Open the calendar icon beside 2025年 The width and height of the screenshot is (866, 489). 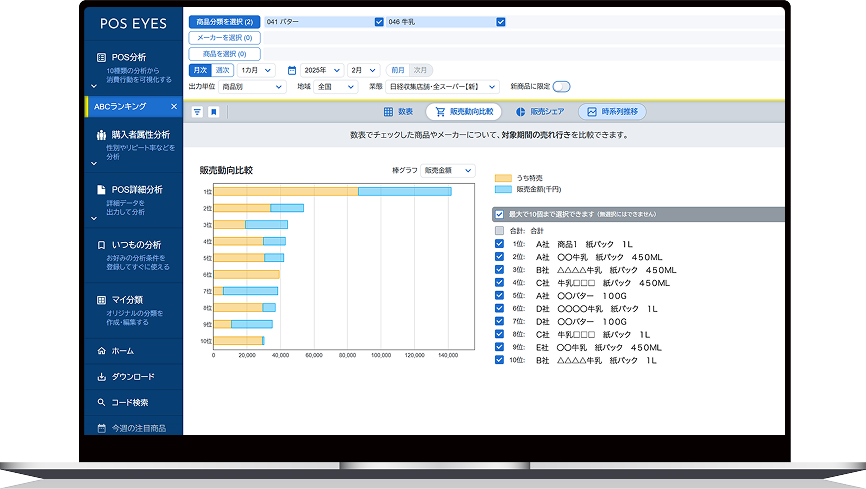pos(292,71)
